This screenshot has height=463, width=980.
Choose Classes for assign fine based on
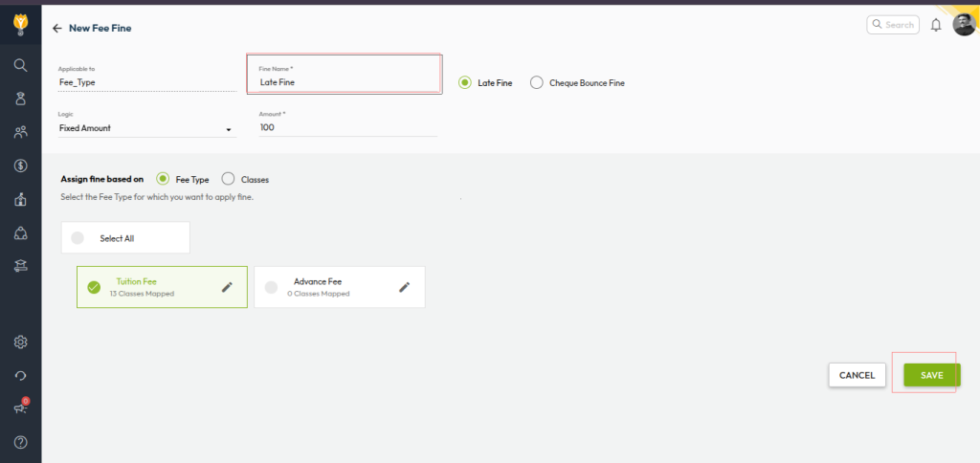click(x=228, y=179)
